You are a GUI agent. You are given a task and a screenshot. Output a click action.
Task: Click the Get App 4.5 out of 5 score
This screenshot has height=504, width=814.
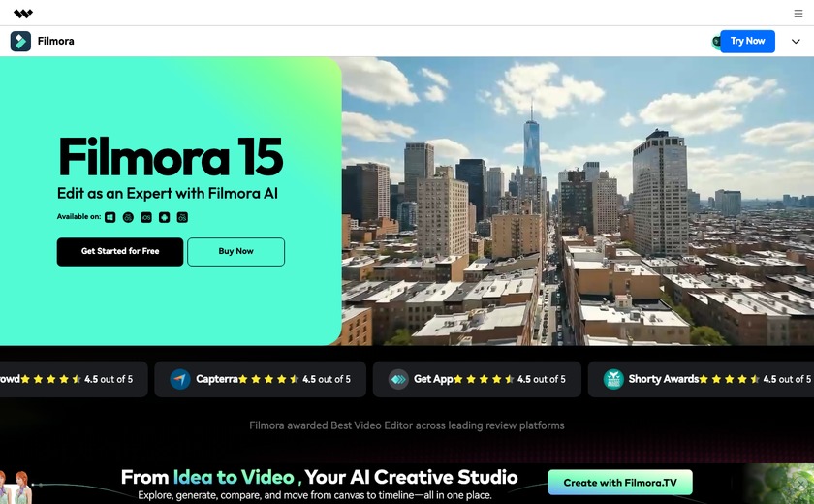tap(542, 379)
